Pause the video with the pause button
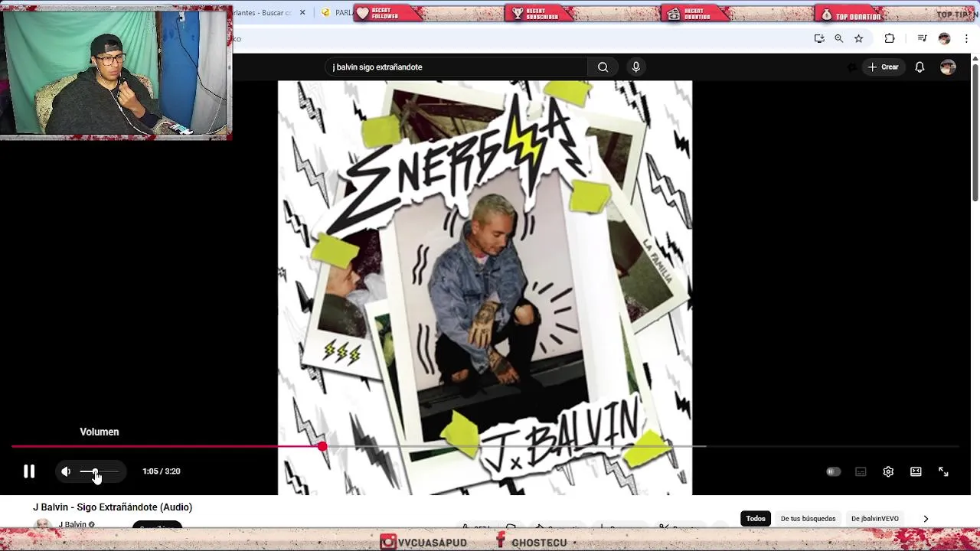The height and width of the screenshot is (551, 980). point(29,471)
